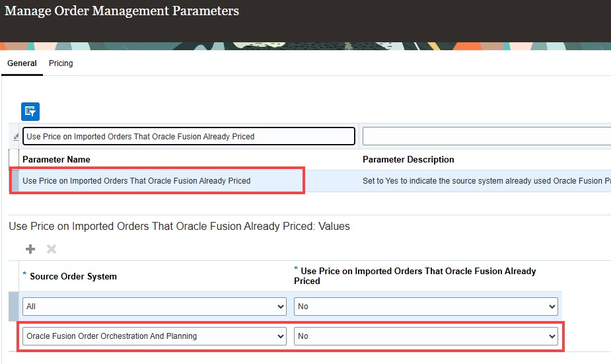
Task: Click the clear filter eraser icon
Action: 16,137
